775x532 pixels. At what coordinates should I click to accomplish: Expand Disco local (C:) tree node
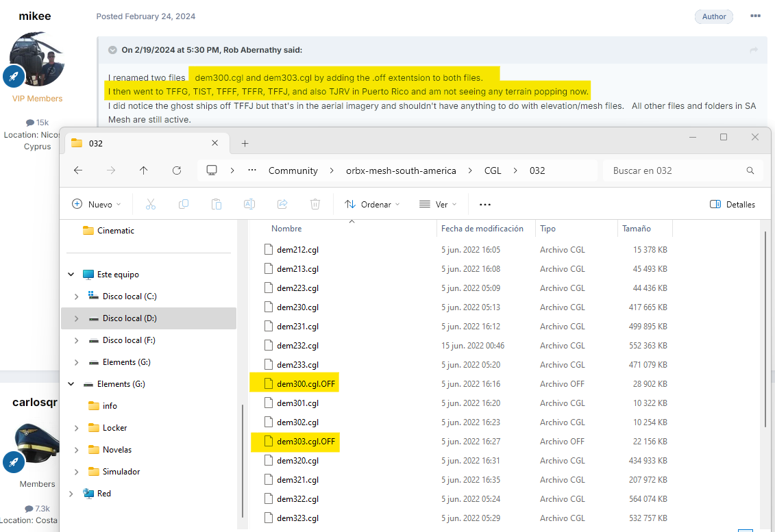pos(76,296)
